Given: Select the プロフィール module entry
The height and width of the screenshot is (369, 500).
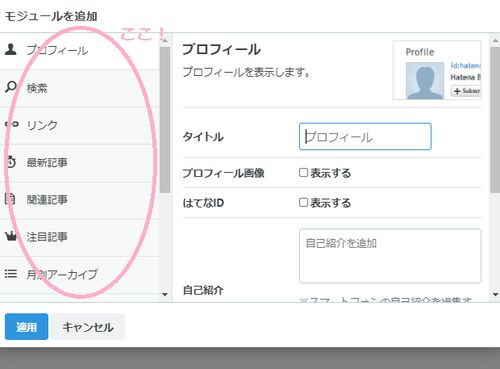Looking at the screenshot, I should (x=79, y=51).
